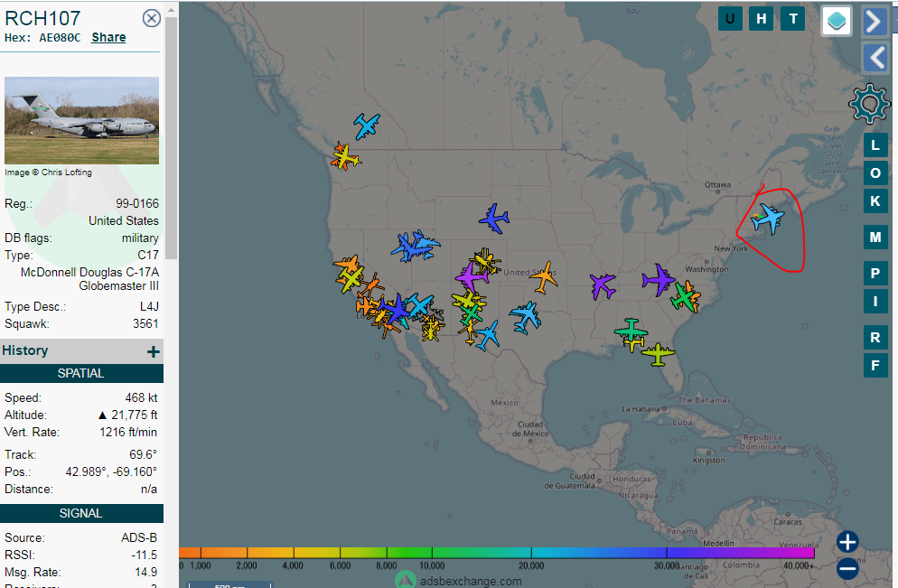898x588 pixels.
Task: Click the SPATIAL section header
Action: [x=81, y=373]
